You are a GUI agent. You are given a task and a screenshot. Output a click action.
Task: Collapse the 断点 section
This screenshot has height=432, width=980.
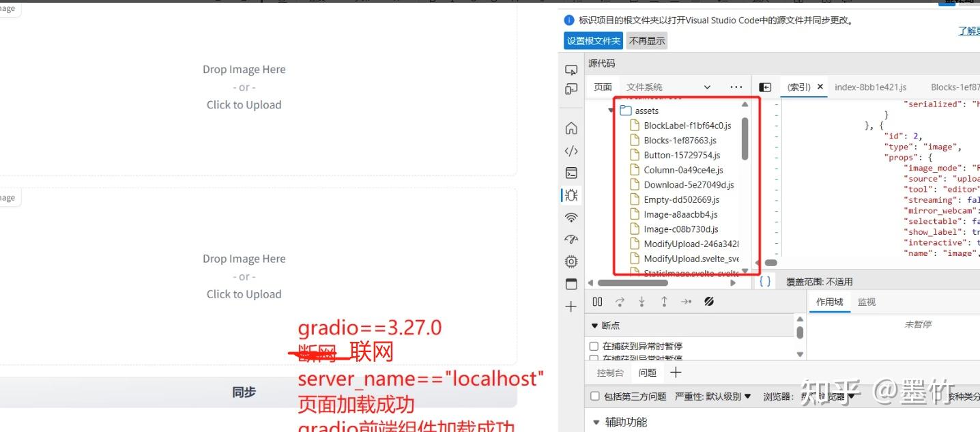[594, 326]
